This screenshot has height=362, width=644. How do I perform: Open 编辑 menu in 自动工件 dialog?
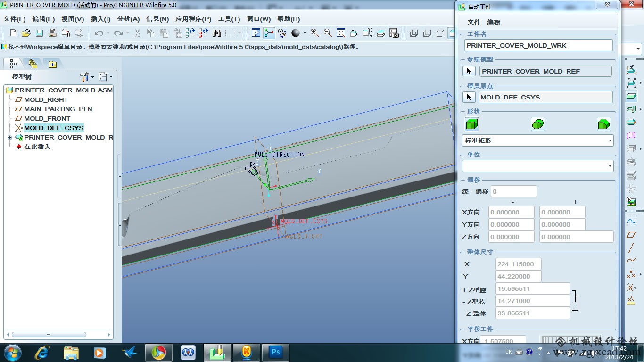pos(494,22)
